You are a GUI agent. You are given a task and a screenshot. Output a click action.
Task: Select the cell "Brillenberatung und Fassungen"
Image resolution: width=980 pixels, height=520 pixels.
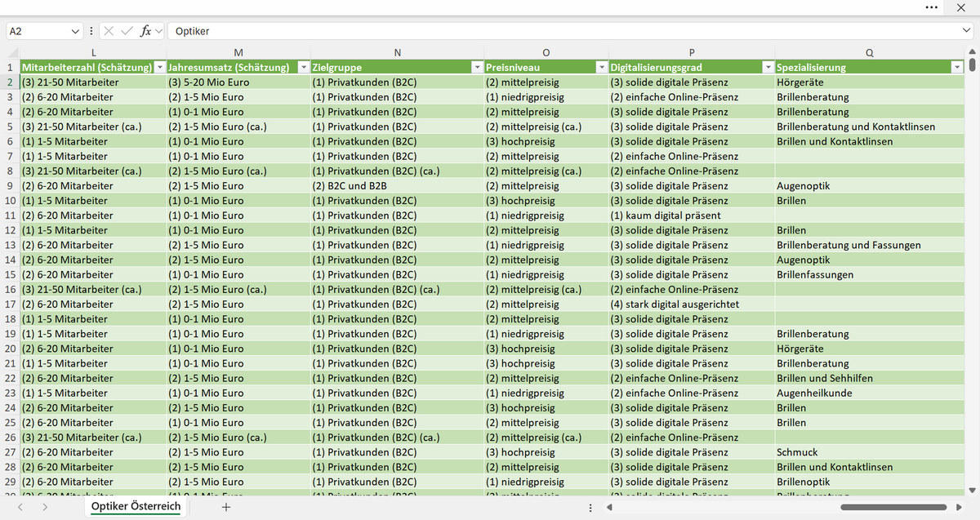[x=869, y=245]
